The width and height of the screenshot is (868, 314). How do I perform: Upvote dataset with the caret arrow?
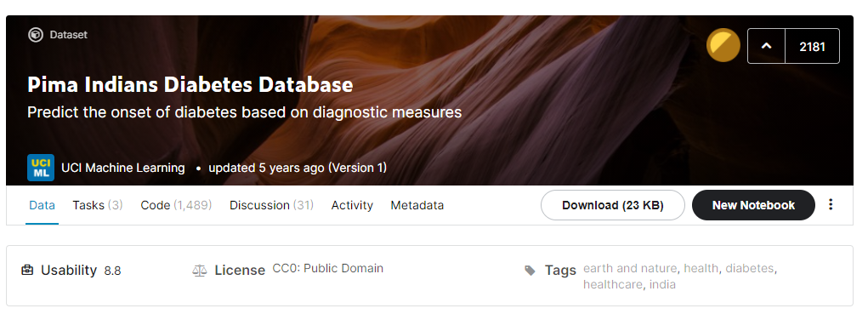click(x=766, y=46)
